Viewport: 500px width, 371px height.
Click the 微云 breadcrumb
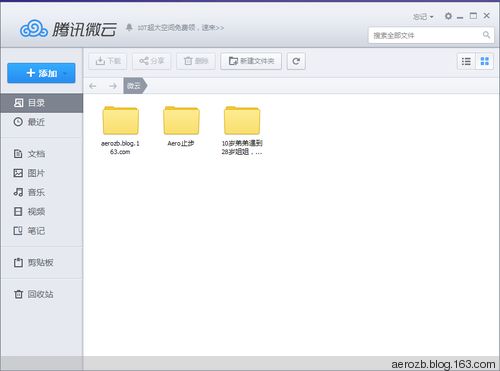[x=135, y=86]
